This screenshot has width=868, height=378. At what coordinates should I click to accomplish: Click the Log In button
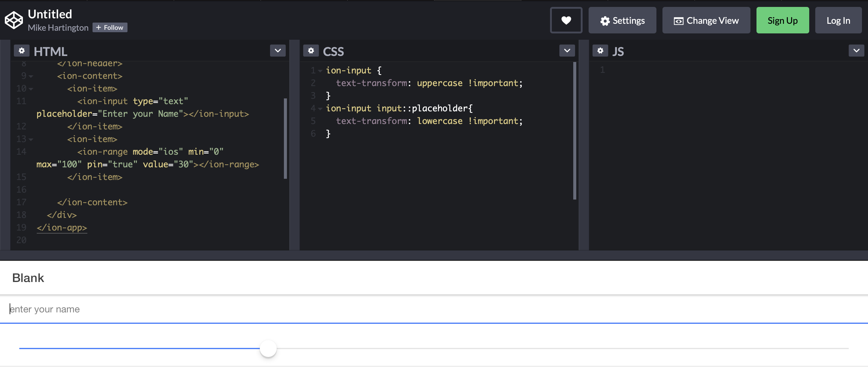[838, 20]
